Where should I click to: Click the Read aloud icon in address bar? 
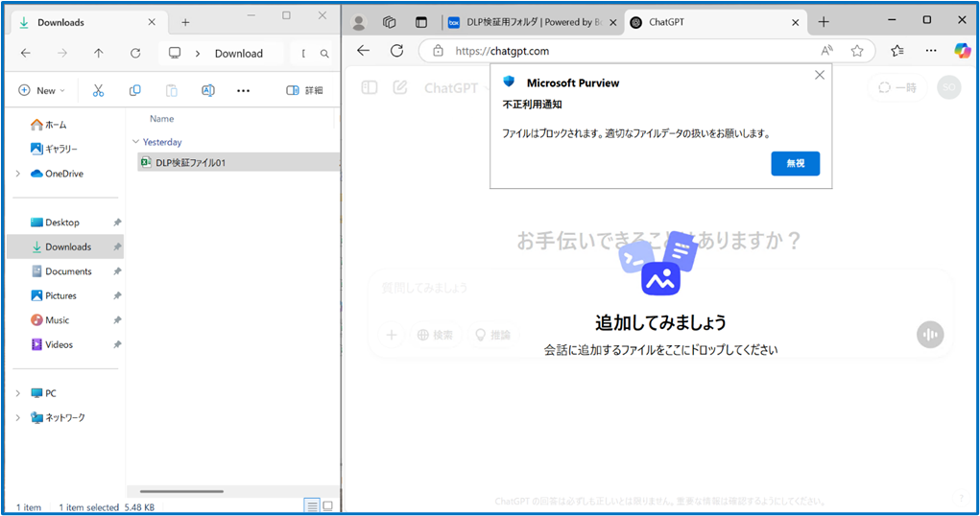click(826, 51)
